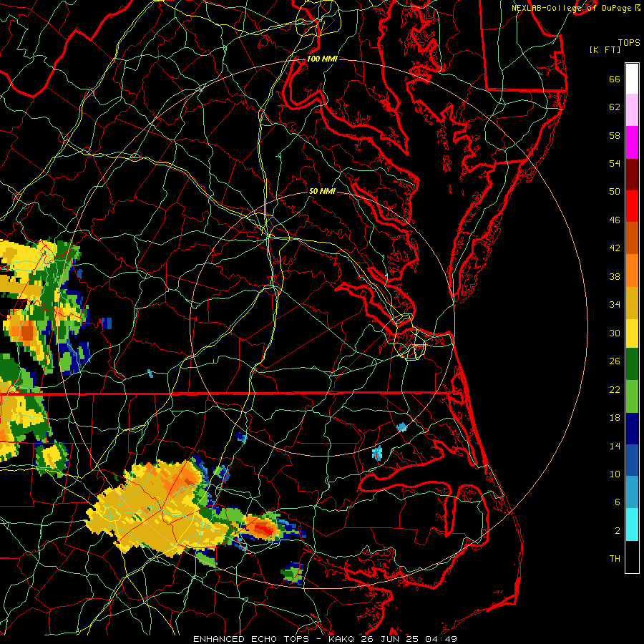Image resolution: width=644 pixels, height=644 pixels.
Task: Click the legend value 46
Action: [615, 220]
